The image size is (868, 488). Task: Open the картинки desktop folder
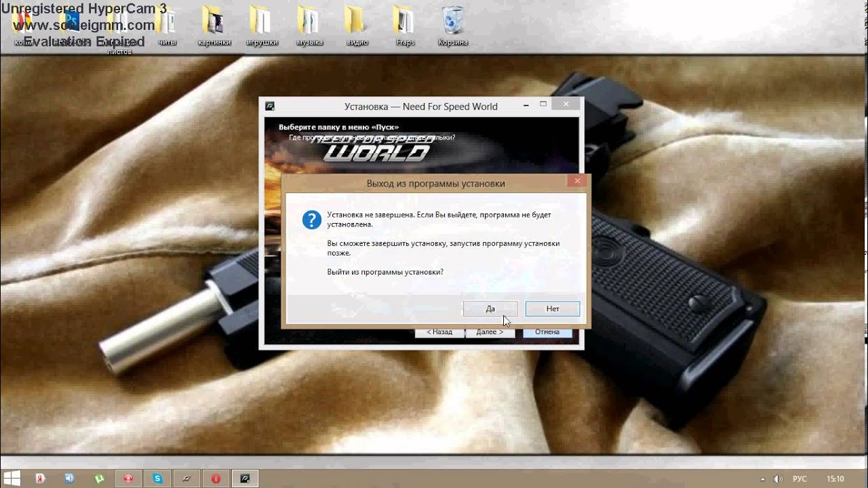[x=214, y=26]
